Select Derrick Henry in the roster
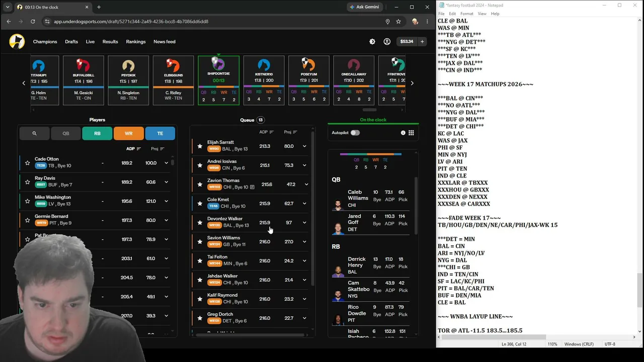Image resolution: width=644 pixels, height=362 pixels. (371, 265)
